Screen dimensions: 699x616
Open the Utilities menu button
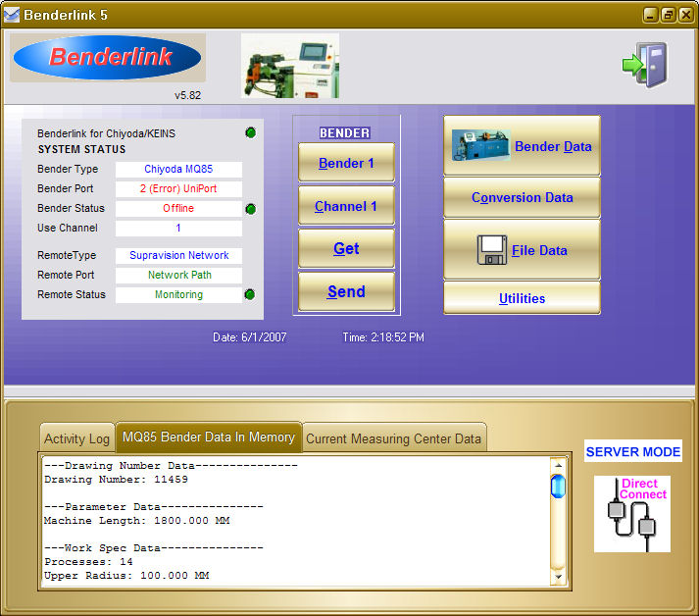pos(522,298)
